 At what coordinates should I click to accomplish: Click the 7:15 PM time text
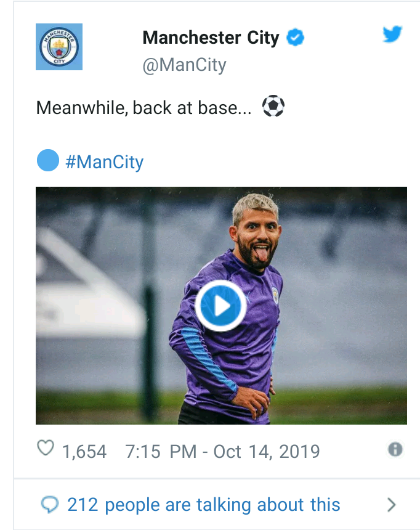tap(161, 451)
